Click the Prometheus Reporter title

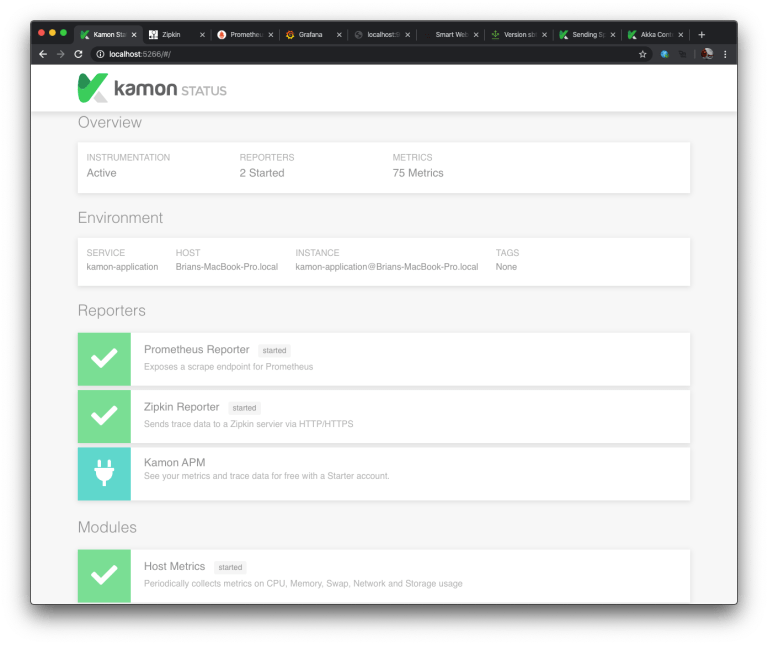click(x=196, y=350)
